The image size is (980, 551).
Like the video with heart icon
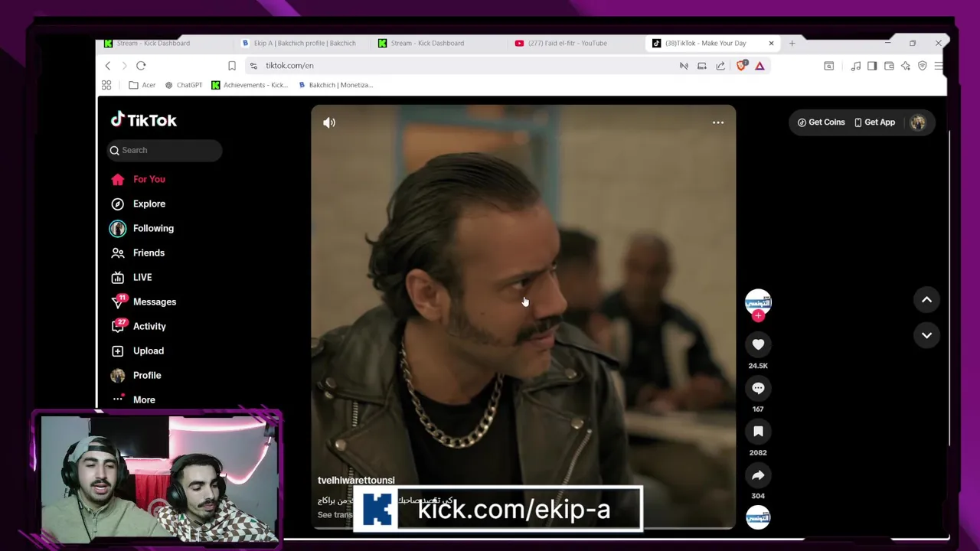point(758,345)
